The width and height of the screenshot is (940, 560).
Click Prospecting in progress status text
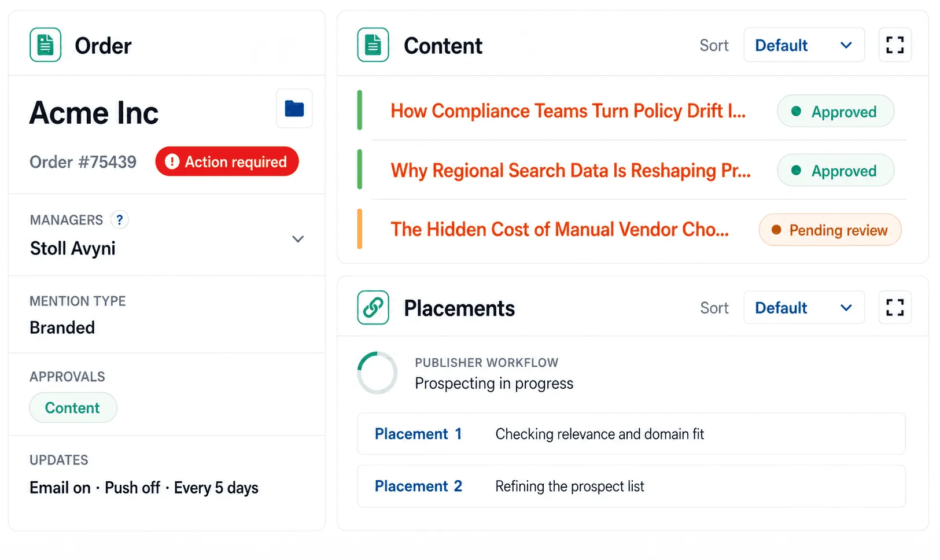point(494,384)
